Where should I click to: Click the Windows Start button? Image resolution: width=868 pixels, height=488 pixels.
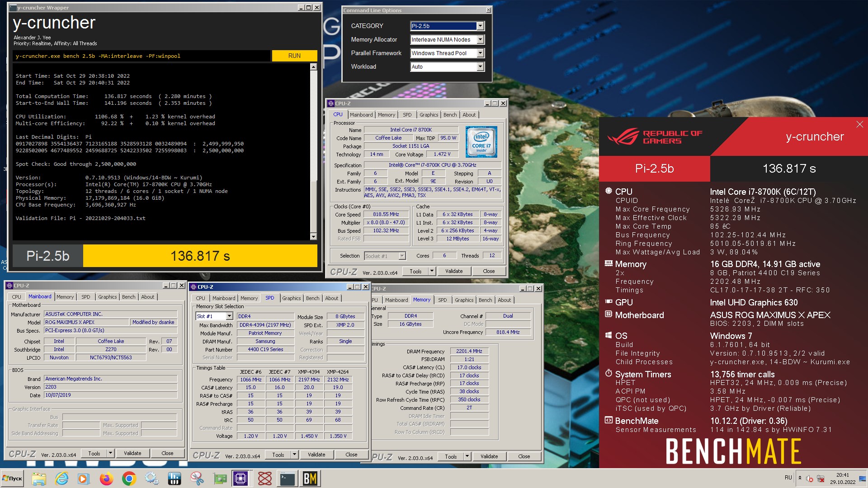coord(13,479)
